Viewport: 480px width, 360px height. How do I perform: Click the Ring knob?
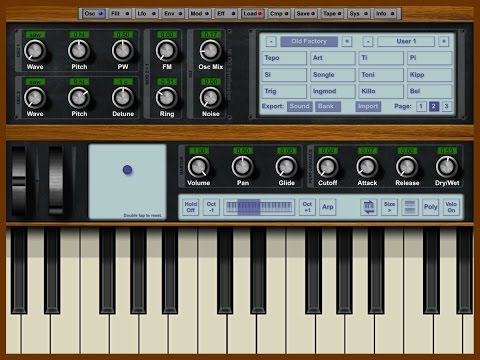tap(167, 98)
